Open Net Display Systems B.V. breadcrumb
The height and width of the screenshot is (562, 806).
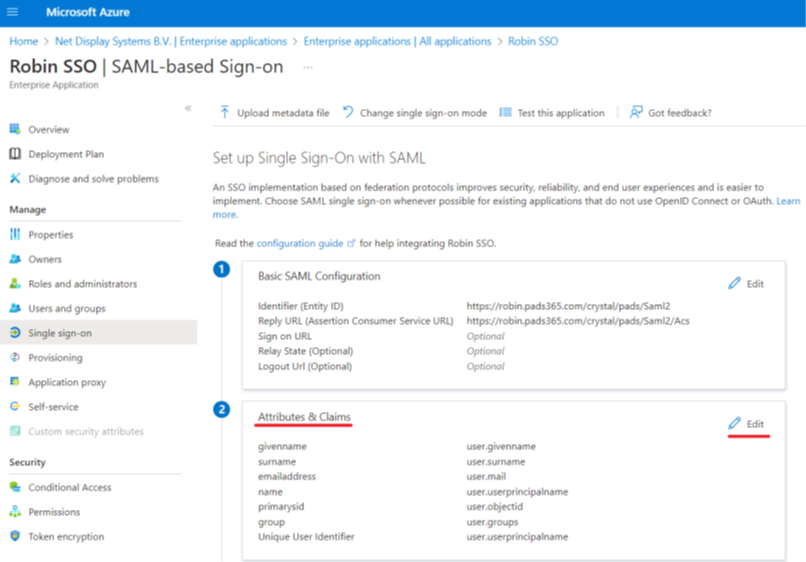(171, 41)
